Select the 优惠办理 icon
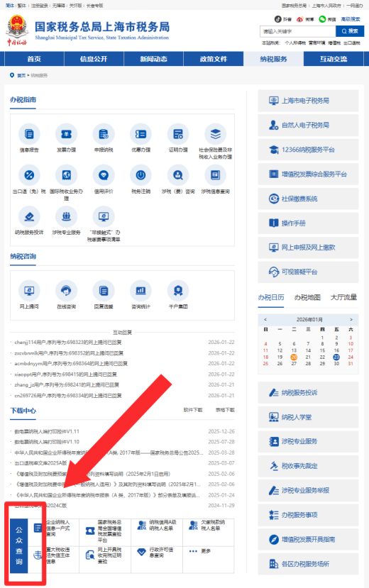This screenshot has width=369, height=588. [141, 134]
